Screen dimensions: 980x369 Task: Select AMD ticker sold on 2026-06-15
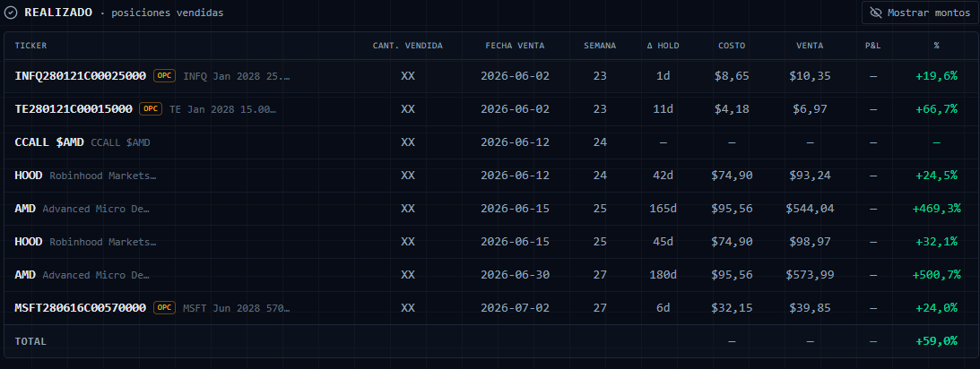25,209
